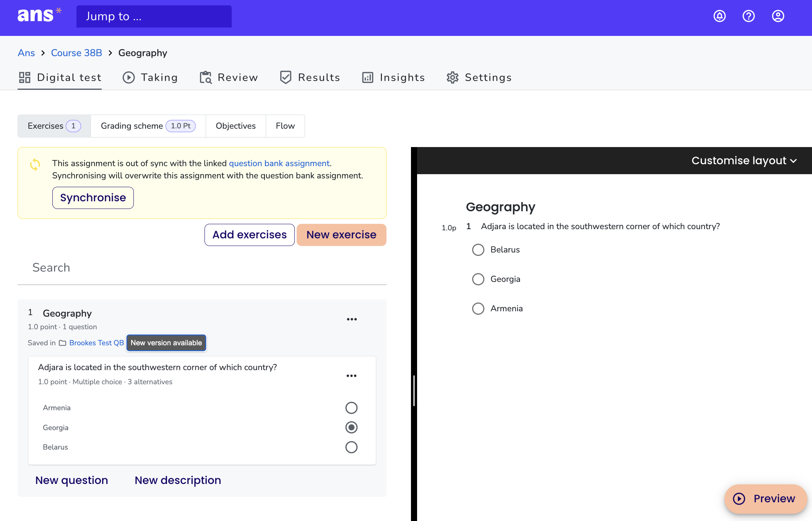The width and height of the screenshot is (812, 521).
Task: Click into the Search exercises field
Action: point(202,268)
